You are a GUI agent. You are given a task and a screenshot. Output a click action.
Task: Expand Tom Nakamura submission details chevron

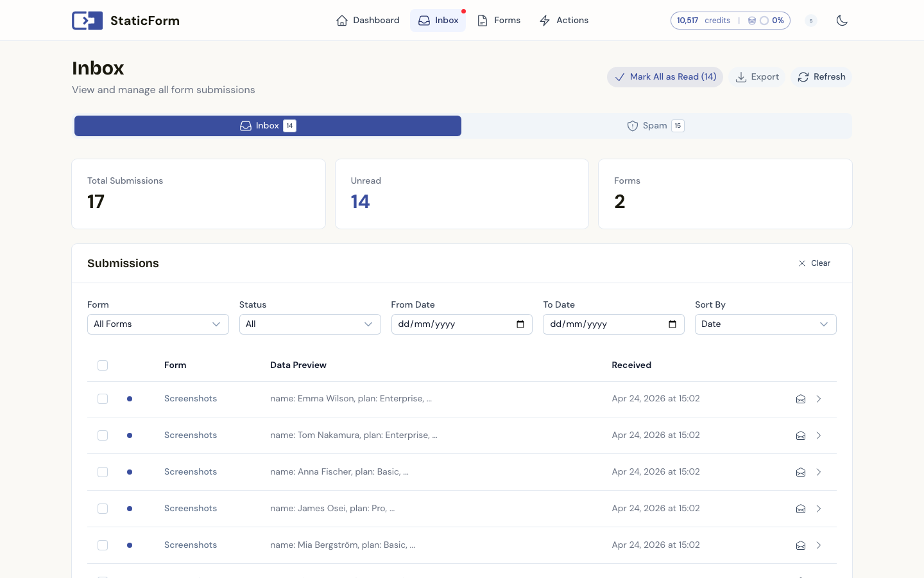point(819,435)
